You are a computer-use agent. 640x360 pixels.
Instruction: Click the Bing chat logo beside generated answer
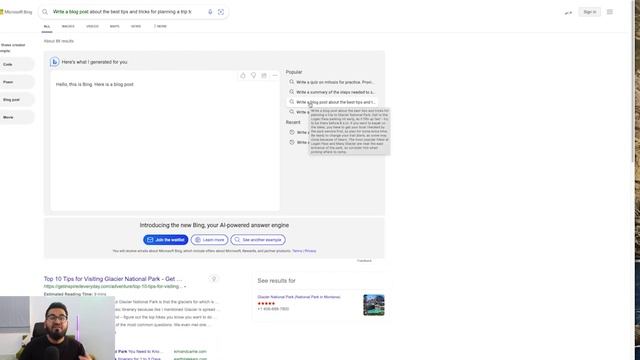(54, 62)
